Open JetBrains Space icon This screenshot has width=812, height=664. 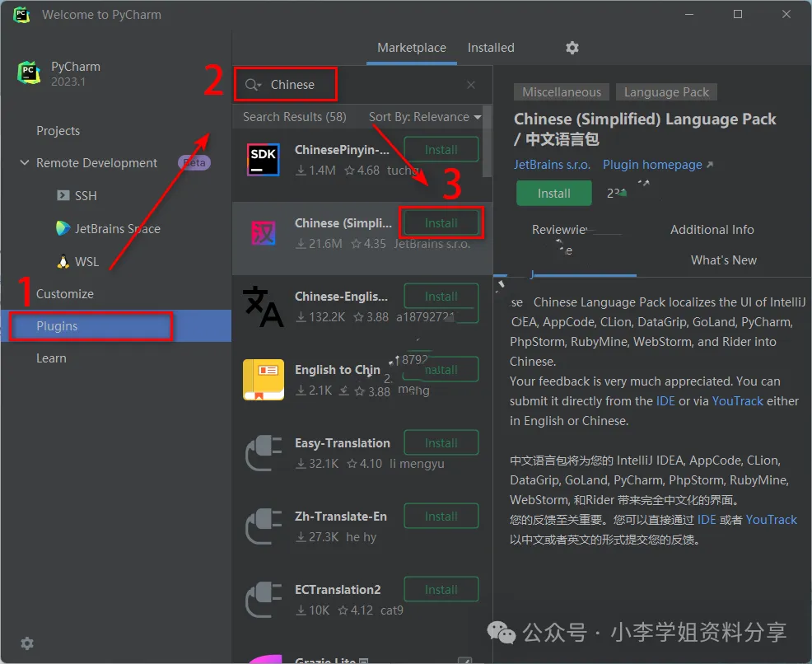click(x=63, y=228)
